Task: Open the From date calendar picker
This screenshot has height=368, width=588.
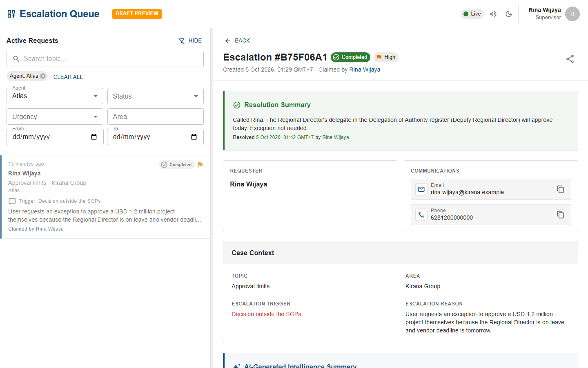Action: point(94,137)
